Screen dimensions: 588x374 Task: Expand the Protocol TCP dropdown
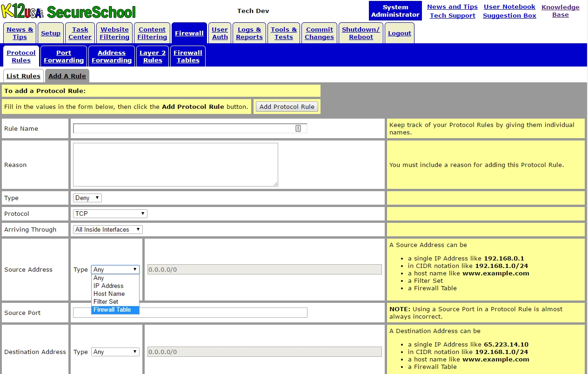(x=110, y=214)
